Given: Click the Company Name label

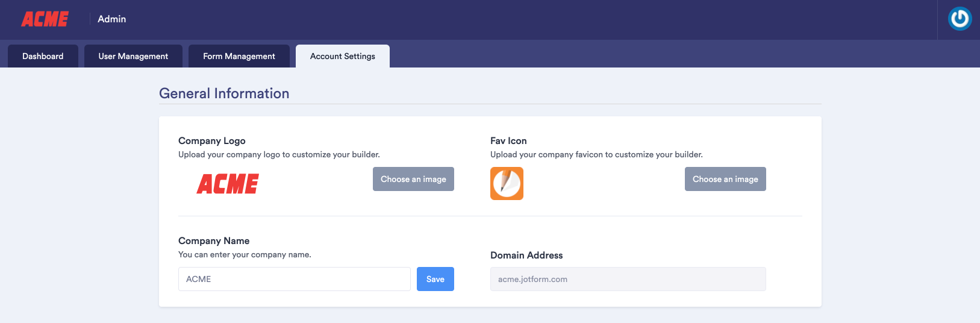Looking at the screenshot, I should click(214, 240).
